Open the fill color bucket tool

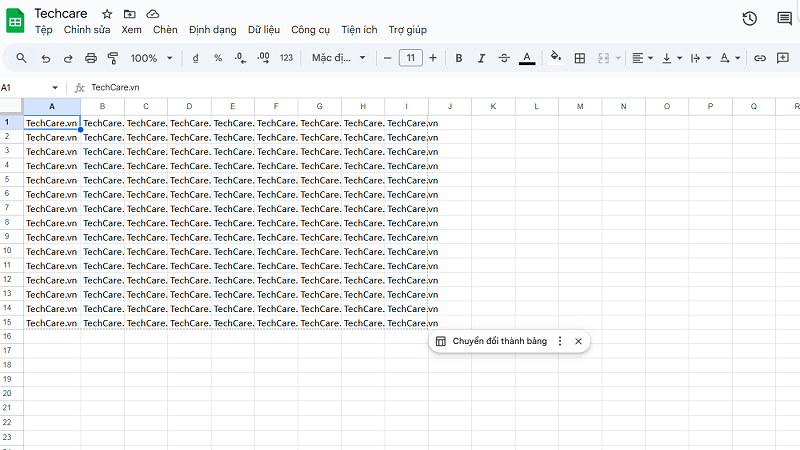(556, 58)
